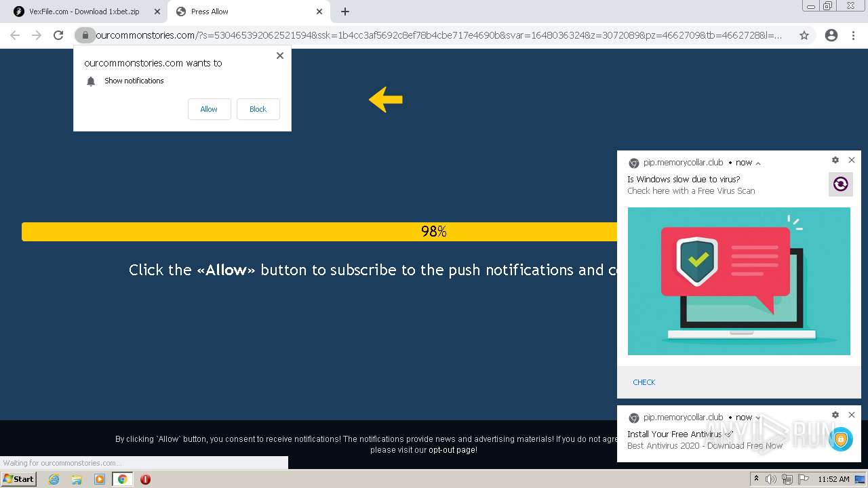Screen dimensions: 868x488
Task: Dismiss the notification permission popup
Action: pos(279,56)
